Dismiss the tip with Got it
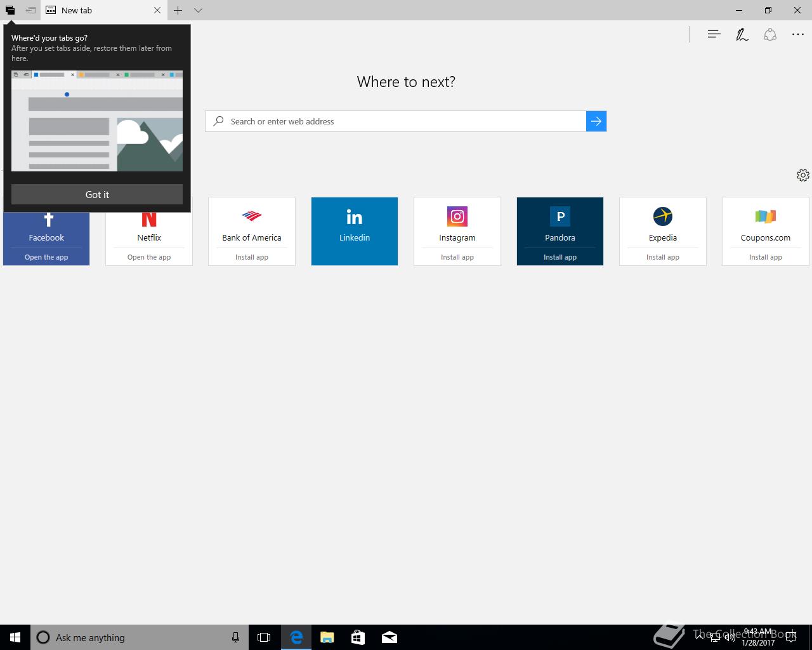This screenshot has width=812, height=650. [x=97, y=194]
